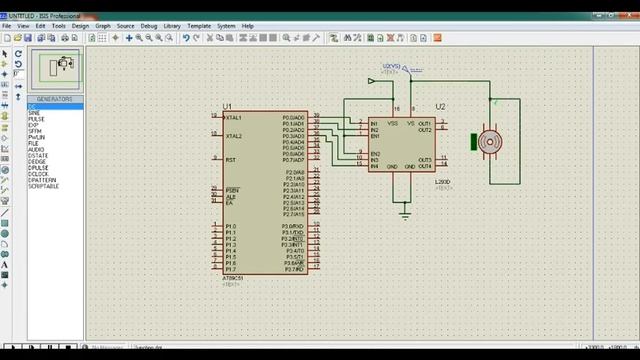
Task: Select the Selection mode arrow tool
Action: pyautogui.click(x=5, y=54)
